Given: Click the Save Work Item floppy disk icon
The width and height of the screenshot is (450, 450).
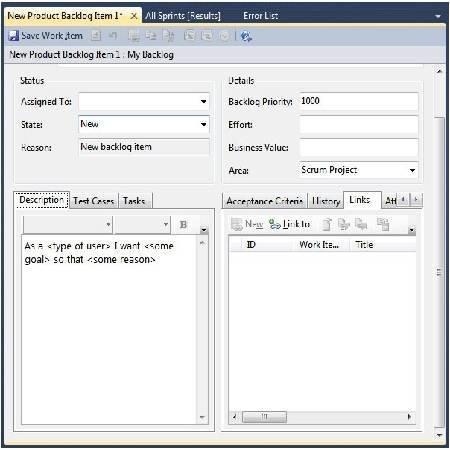Looking at the screenshot, I should (14, 36).
